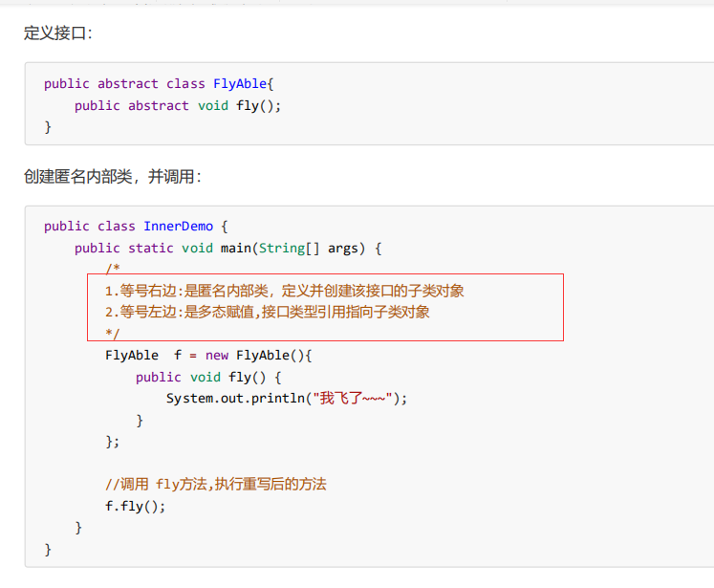Click the "//调用 fly方法" comment line
714x588 pixels.
[216, 484]
